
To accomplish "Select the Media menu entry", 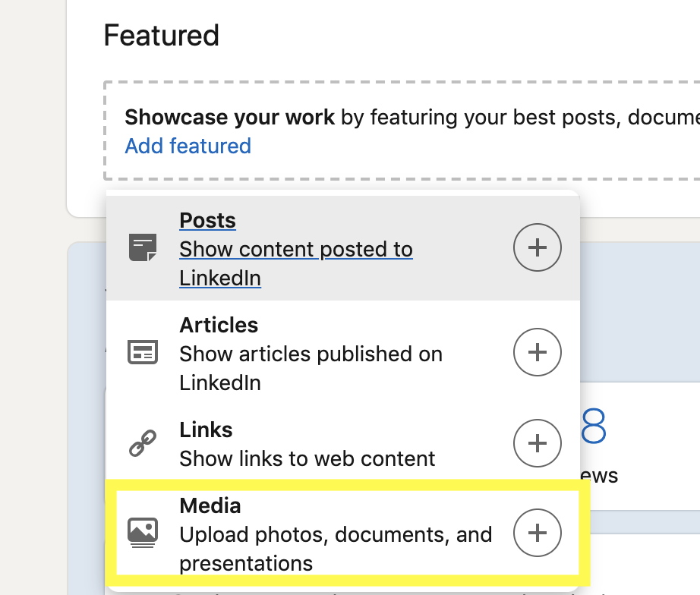I will coord(343,533).
